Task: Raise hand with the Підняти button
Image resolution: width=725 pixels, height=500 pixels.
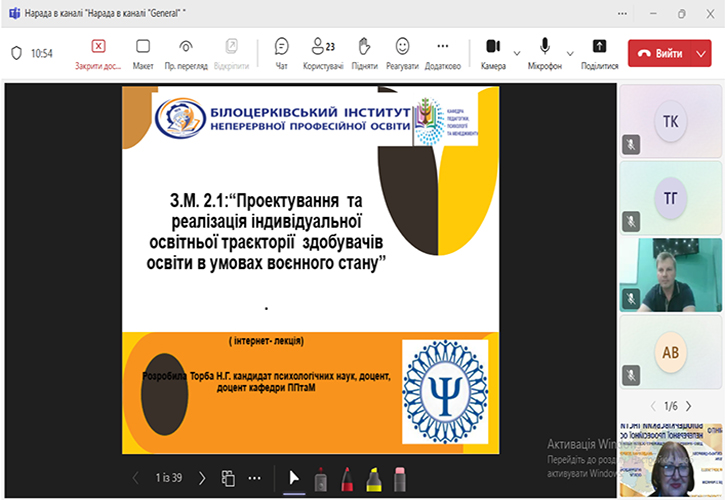Action: (364, 52)
